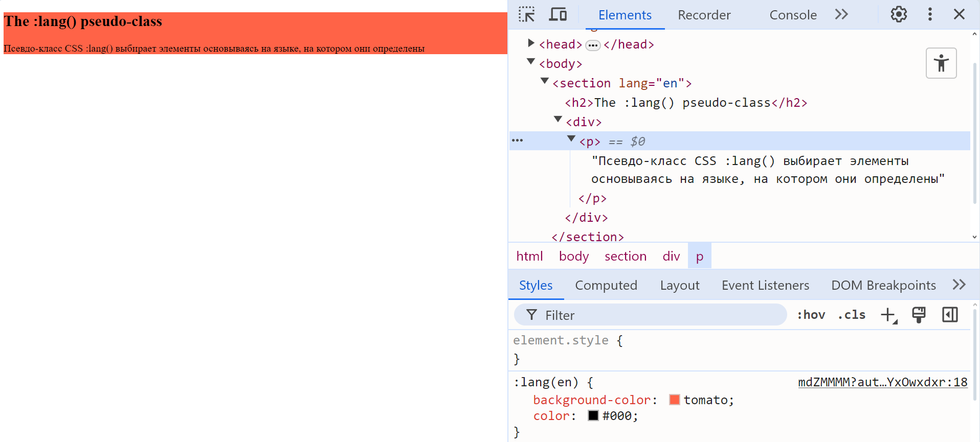Toggle the :hov element state panel

click(811, 315)
